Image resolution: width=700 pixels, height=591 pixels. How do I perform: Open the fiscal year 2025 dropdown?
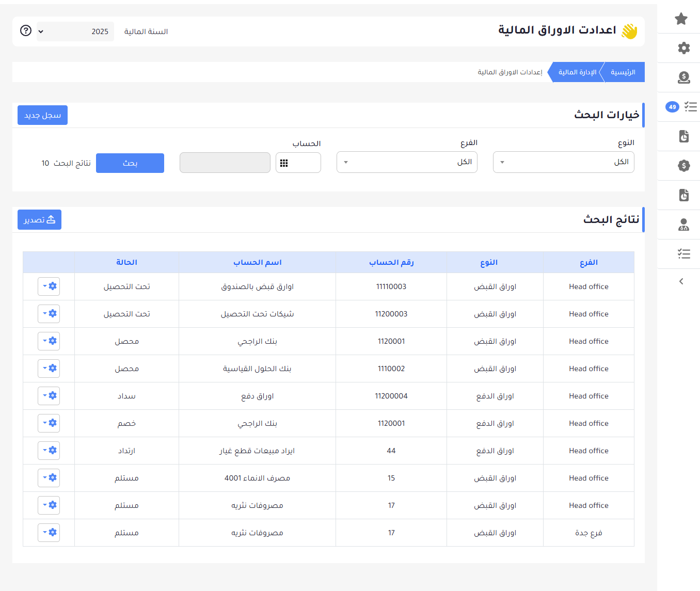[x=75, y=31]
